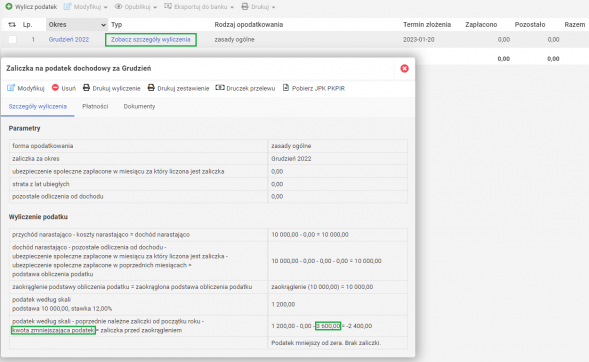Click the Lp. column header
Screen dimensions: 589x362
pyautogui.click(x=27, y=24)
